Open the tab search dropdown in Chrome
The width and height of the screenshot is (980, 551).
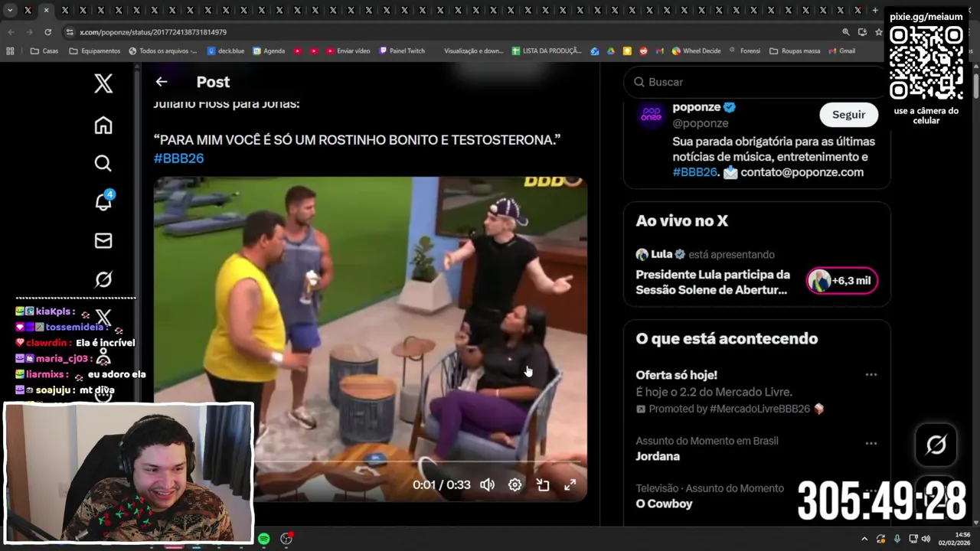(x=10, y=10)
